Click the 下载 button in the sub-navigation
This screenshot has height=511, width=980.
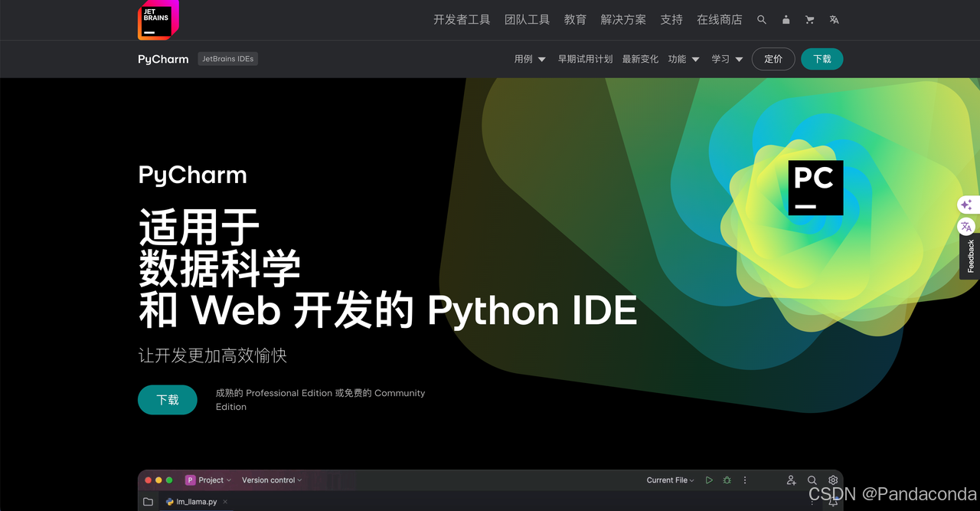pos(822,59)
